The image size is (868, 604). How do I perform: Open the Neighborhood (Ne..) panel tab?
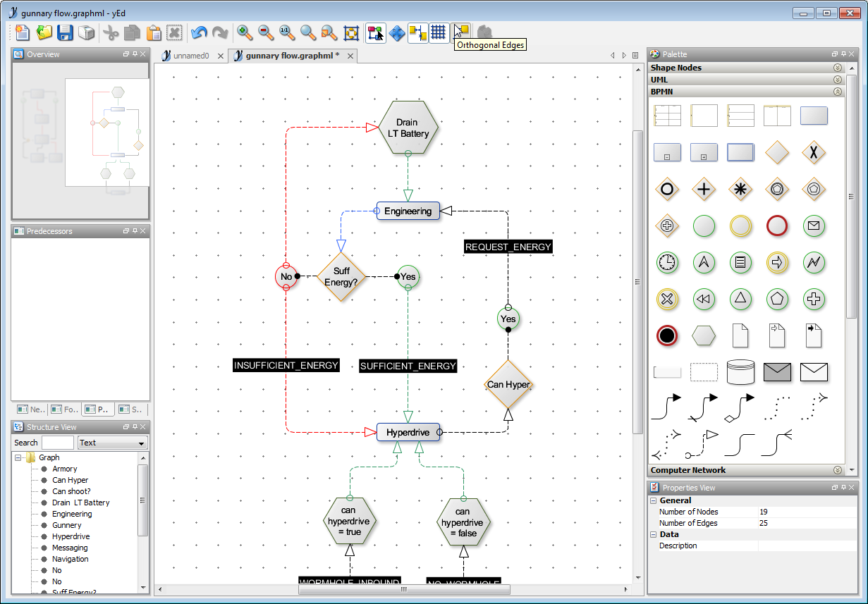(x=30, y=409)
